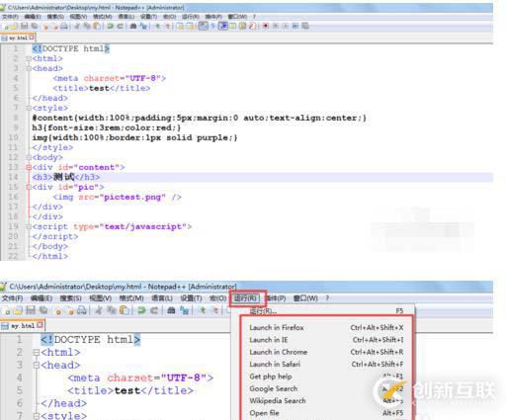Collapse div pic fold on line 15
506x420 pixels.
point(29,188)
